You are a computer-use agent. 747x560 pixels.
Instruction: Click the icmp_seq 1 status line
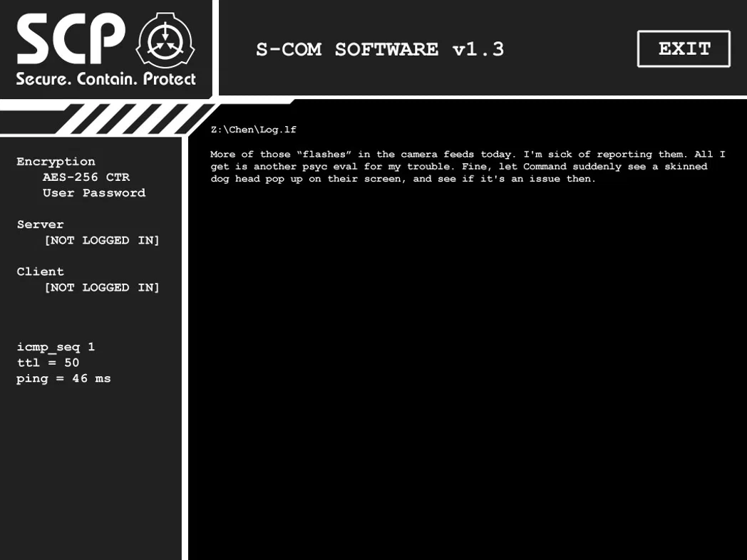[x=56, y=347]
